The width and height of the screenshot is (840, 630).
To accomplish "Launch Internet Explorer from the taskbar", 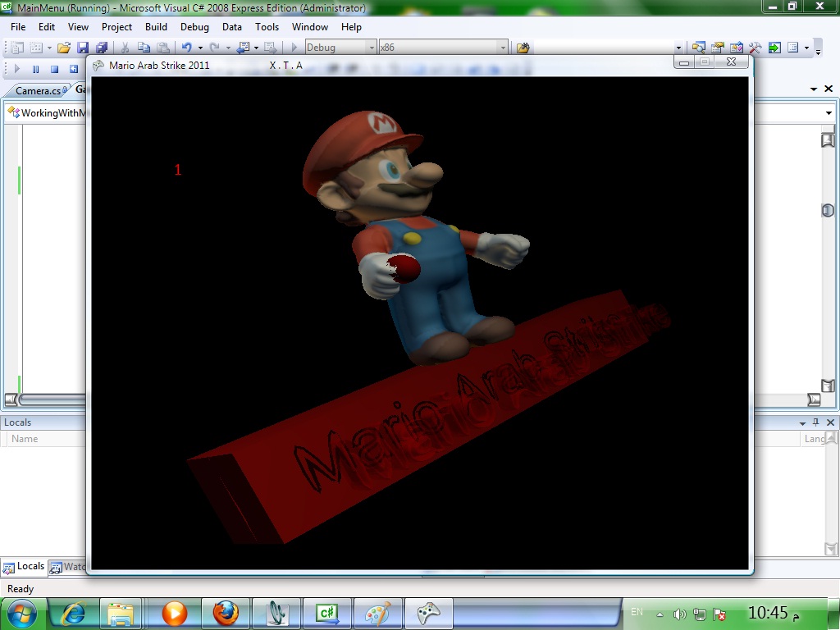I will coord(74,614).
